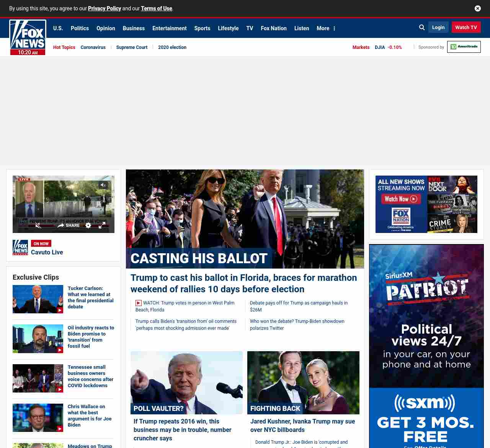Click play icon beside 'WATCH: Trump votes'

139,303
